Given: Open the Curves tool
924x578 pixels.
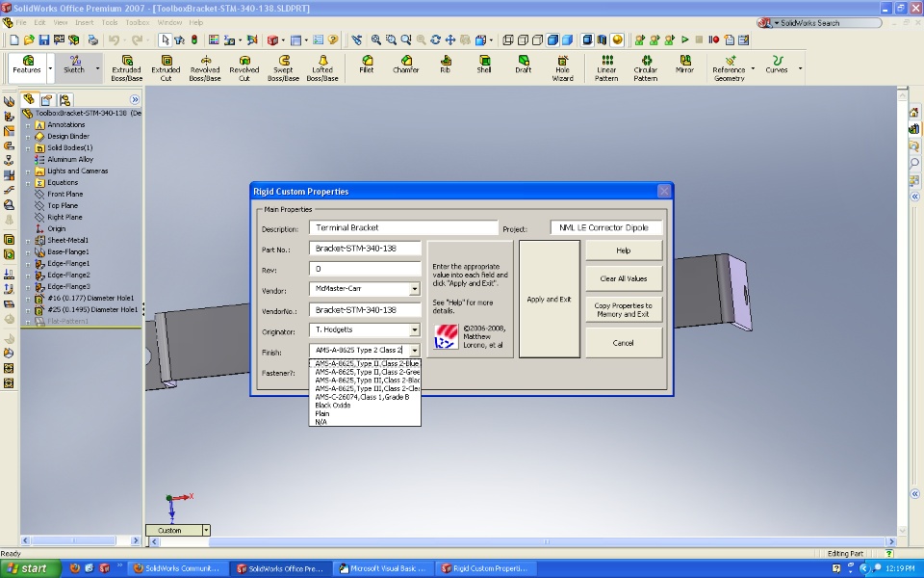Looking at the screenshot, I should pyautogui.click(x=777, y=65).
